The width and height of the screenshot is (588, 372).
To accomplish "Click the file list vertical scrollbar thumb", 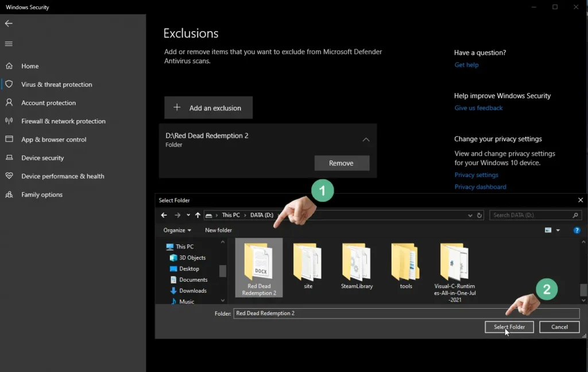I will 583,290.
